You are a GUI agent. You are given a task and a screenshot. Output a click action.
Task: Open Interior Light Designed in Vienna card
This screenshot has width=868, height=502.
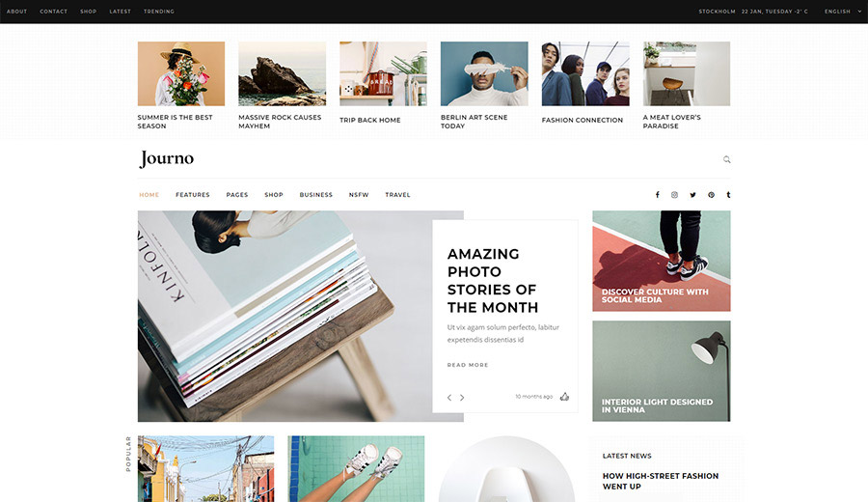pyautogui.click(x=661, y=371)
